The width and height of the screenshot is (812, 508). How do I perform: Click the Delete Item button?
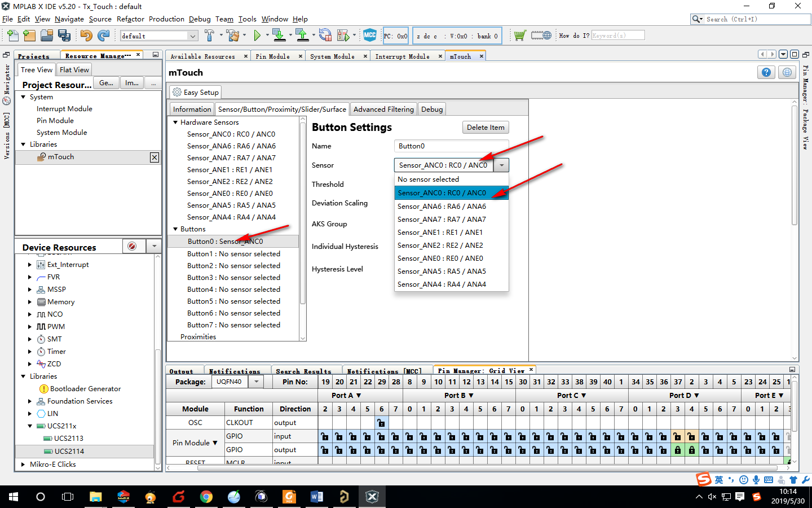point(486,127)
